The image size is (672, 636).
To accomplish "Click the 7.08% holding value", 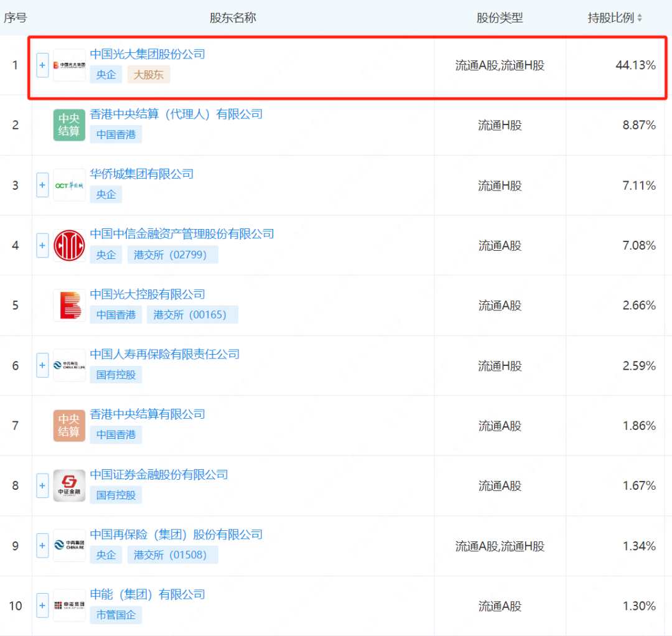I will click(x=639, y=246).
